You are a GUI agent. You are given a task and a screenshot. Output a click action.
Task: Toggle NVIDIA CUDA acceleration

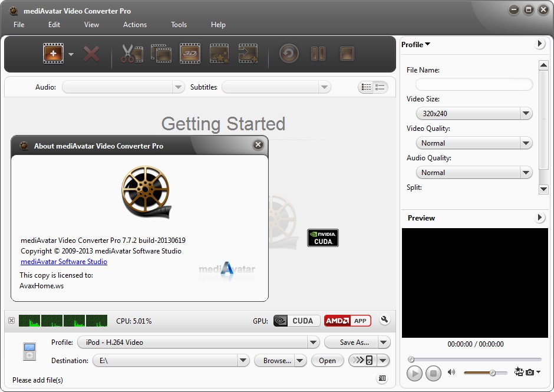click(296, 321)
